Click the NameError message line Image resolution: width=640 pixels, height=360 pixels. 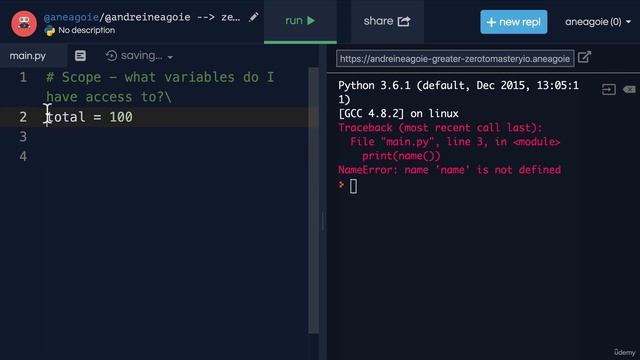point(449,170)
